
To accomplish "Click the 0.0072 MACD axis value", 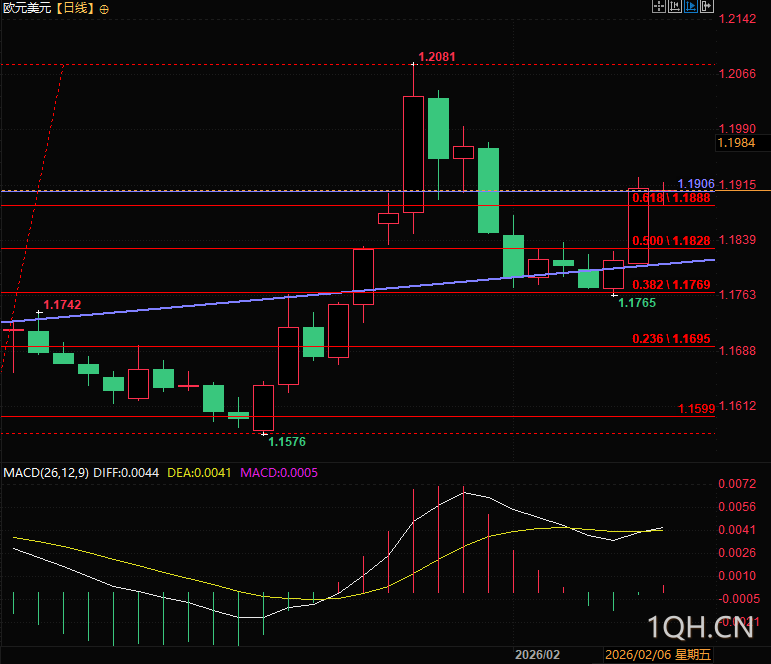I will click(x=737, y=483).
